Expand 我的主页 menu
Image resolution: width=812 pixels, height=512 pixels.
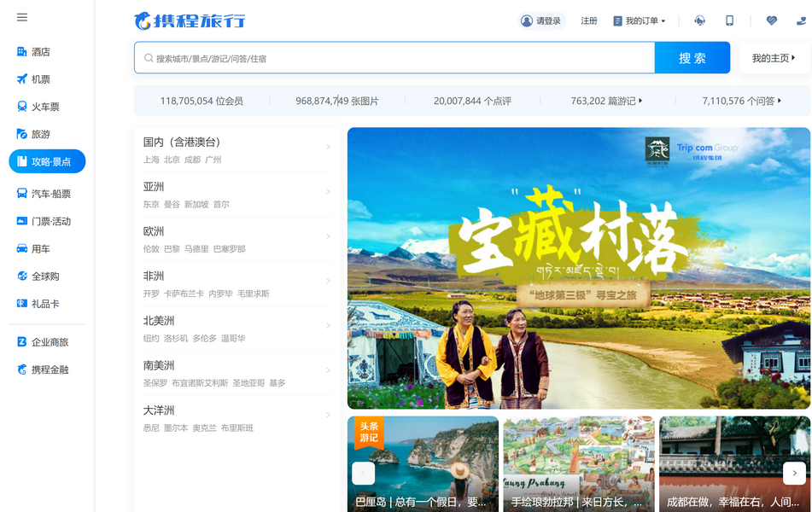click(774, 58)
